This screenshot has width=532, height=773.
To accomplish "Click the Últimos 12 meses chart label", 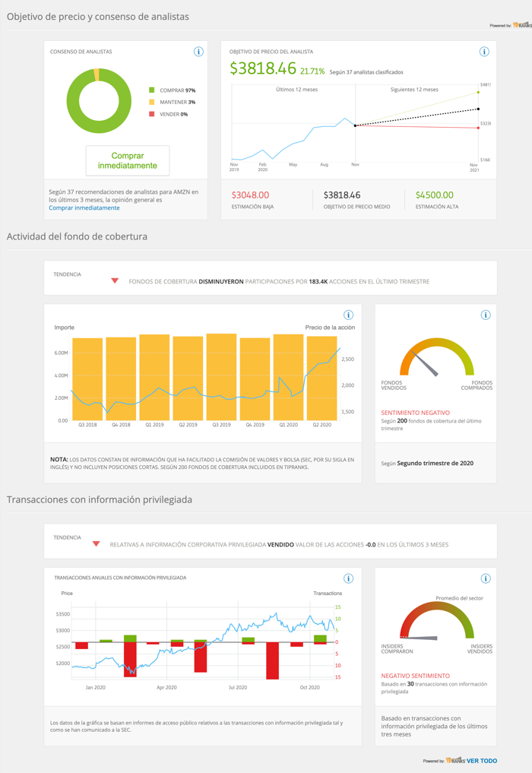I will point(297,90).
